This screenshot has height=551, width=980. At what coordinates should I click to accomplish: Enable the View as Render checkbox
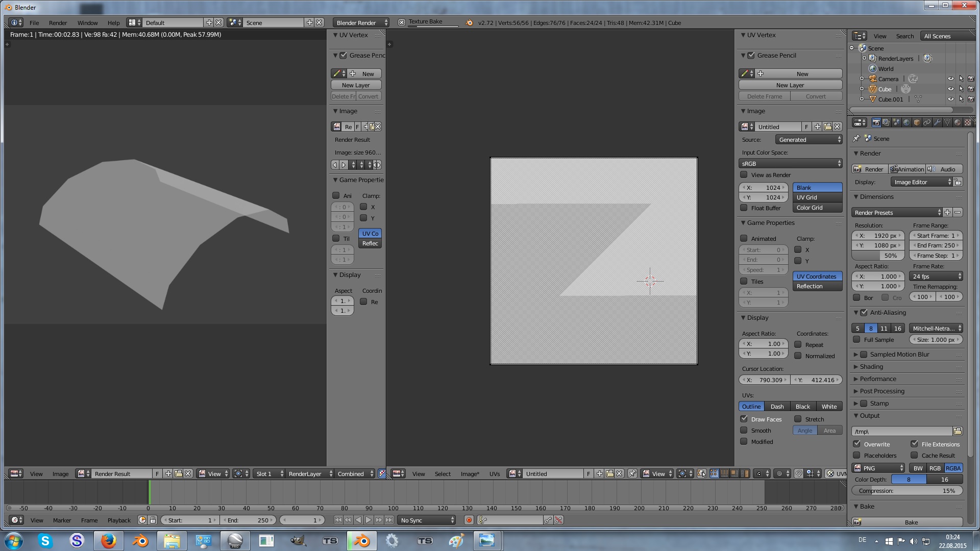point(744,174)
